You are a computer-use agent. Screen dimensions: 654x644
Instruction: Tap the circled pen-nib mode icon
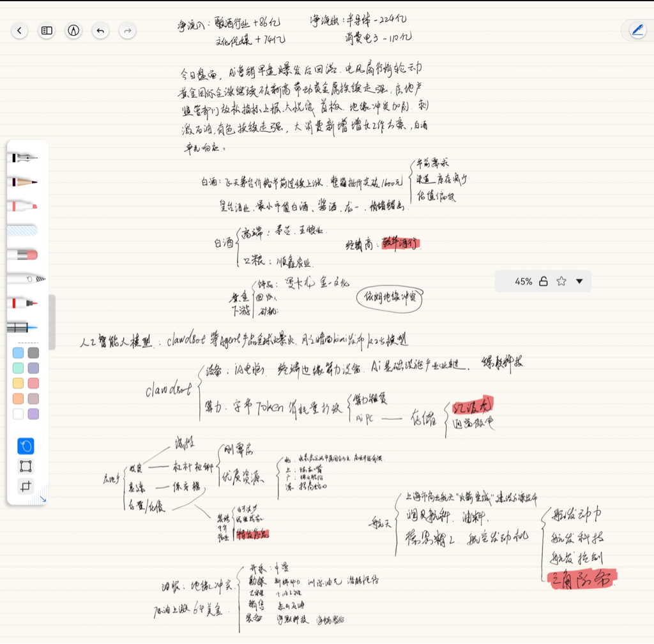(73, 31)
